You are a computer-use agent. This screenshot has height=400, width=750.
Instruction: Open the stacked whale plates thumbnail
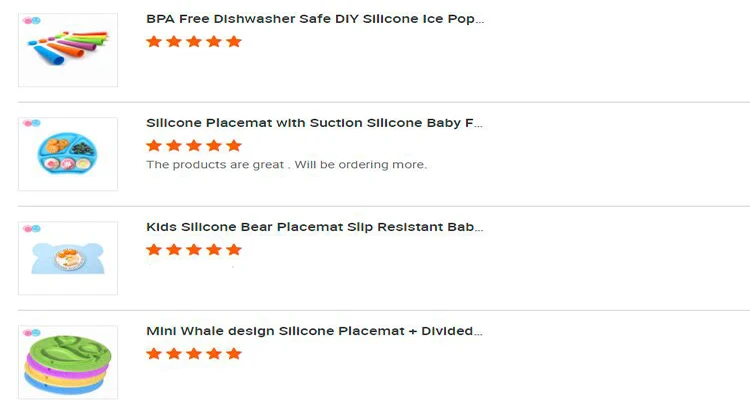point(68,364)
